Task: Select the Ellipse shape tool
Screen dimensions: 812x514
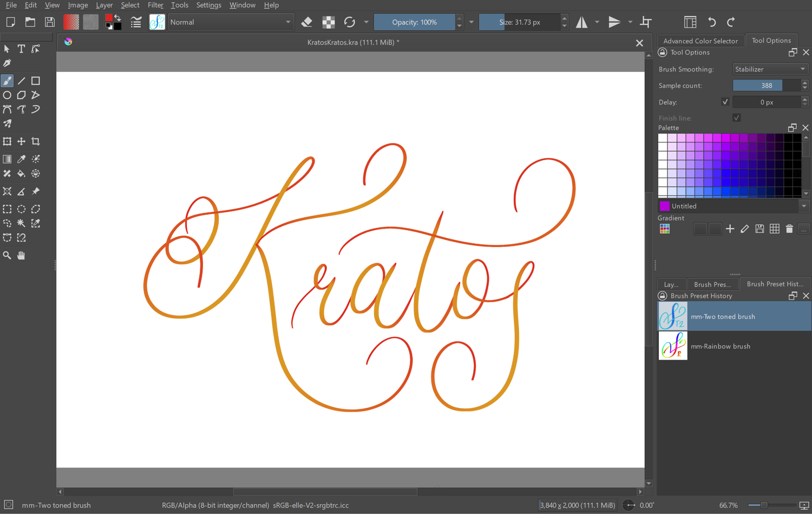Action: pyautogui.click(x=7, y=95)
